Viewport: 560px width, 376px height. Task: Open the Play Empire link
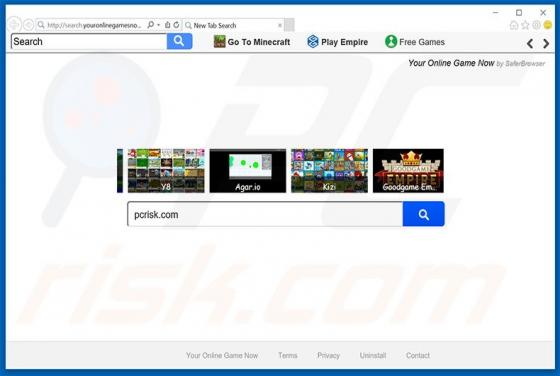point(344,42)
